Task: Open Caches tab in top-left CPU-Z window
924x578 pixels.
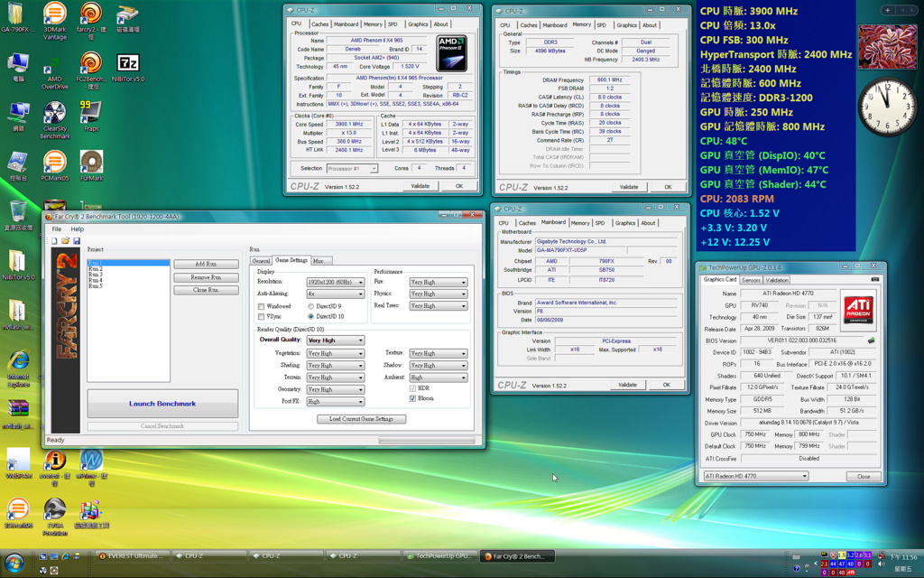Action: click(319, 24)
